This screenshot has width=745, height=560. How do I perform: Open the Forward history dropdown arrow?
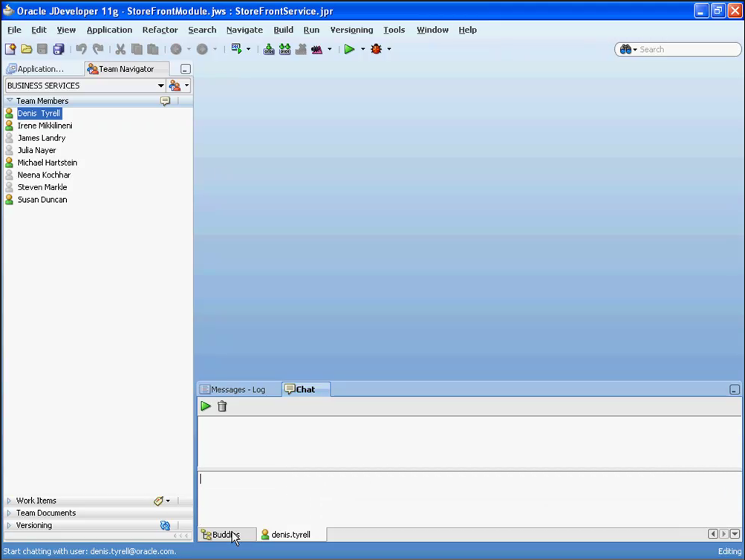tap(215, 49)
